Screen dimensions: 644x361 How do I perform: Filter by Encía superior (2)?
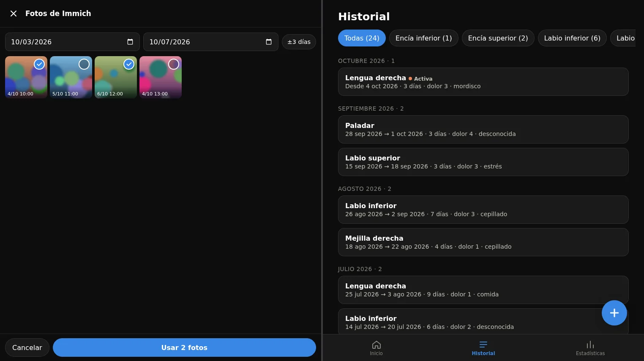pyautogui.click(x=498, y=38)
